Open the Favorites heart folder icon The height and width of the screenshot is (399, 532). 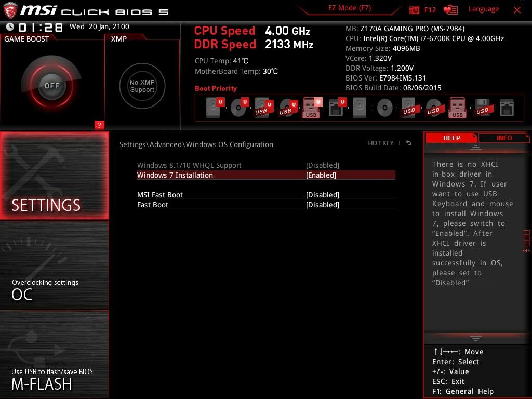pos(450,10)
